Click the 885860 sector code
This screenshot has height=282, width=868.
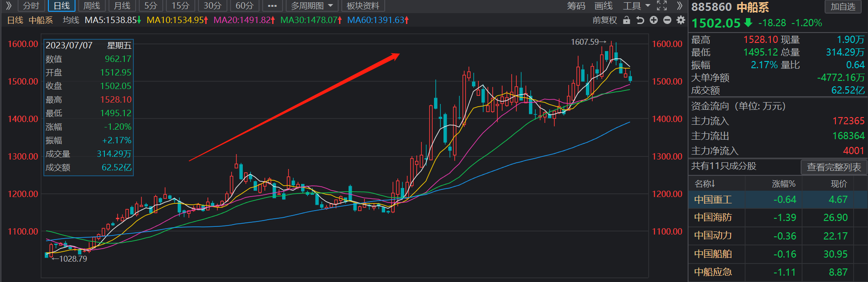[x=712, y=7]
